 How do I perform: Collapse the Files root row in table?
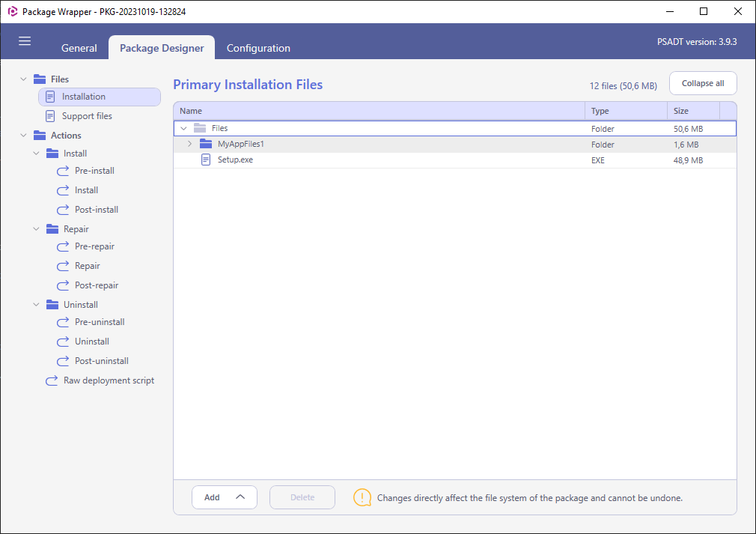pyautogui.click(x=183, y=128)
